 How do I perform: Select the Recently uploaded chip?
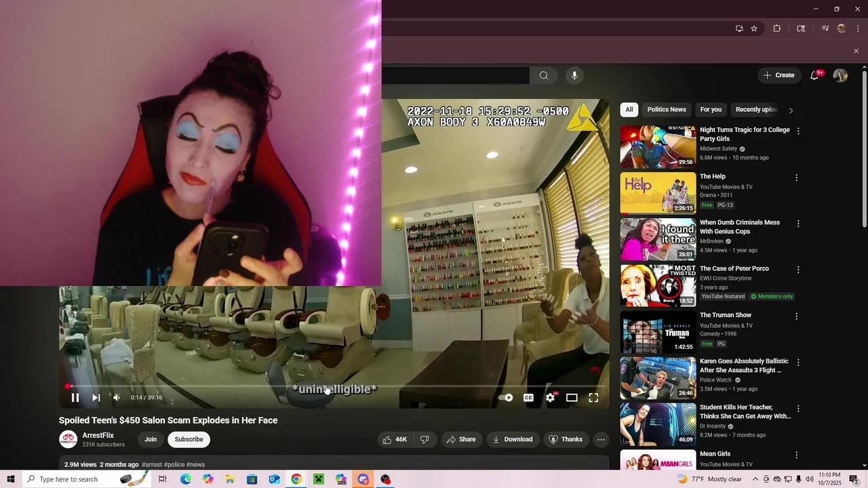click(756, 110)
